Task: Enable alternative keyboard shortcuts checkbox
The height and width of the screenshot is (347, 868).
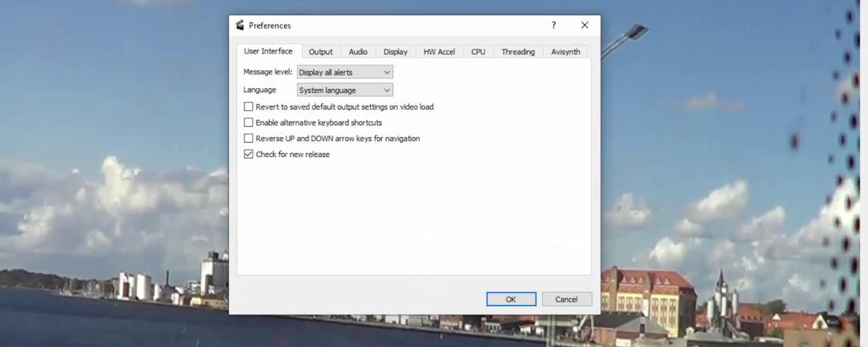Action: 249,122
